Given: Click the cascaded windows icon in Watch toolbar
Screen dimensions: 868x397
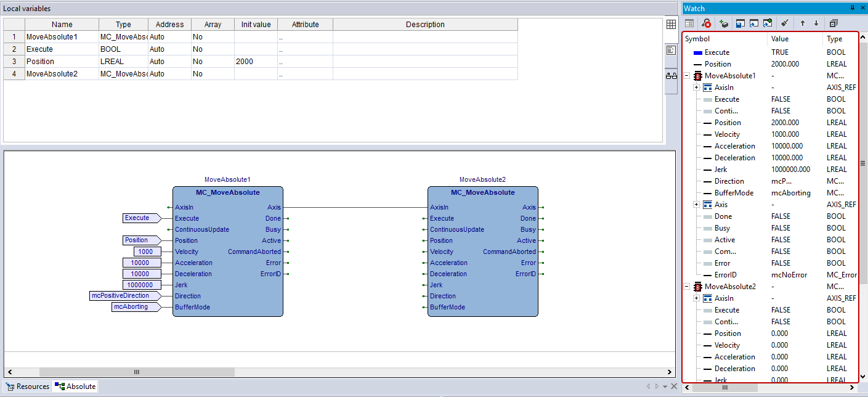Looking at the screenshot, I should click(x=834, y=23).
